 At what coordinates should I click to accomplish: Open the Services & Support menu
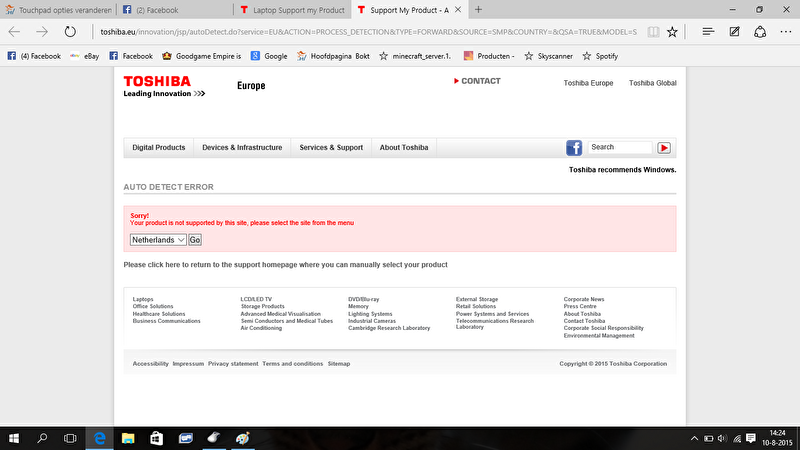[x=331, y=148]
